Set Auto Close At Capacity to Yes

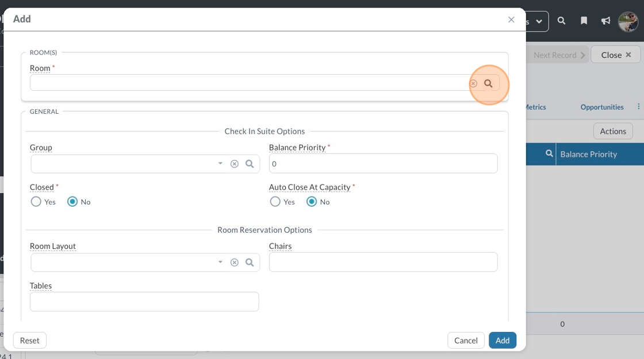tap(275, 202)
